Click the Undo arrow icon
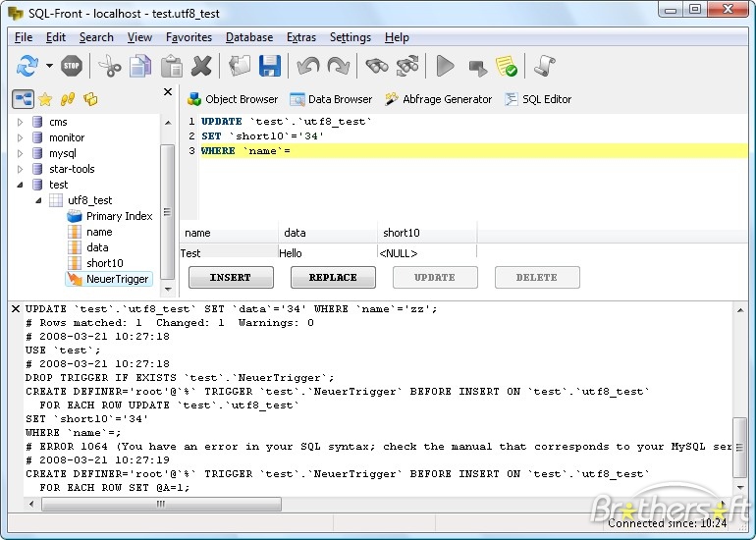The image size is (756, 540). point(308,66)
